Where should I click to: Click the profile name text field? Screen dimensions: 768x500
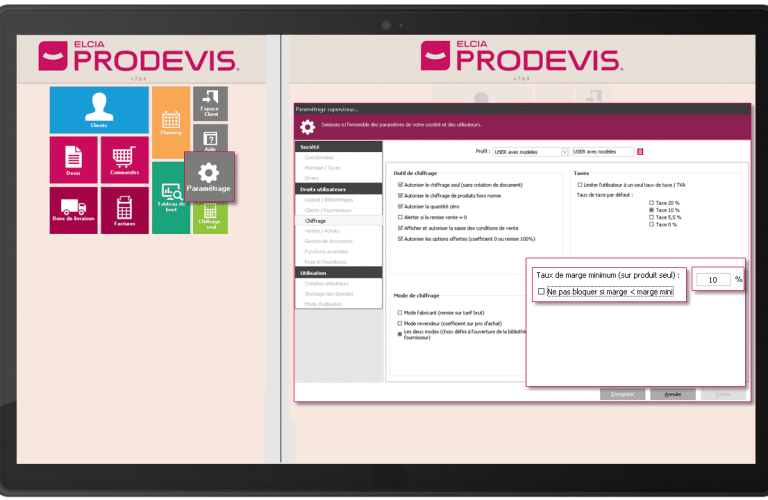pyautogui.click(x=603, y=152)
